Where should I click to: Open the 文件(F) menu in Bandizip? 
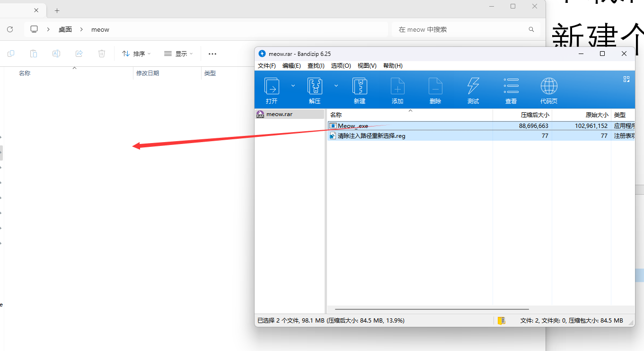click(267, 66)
